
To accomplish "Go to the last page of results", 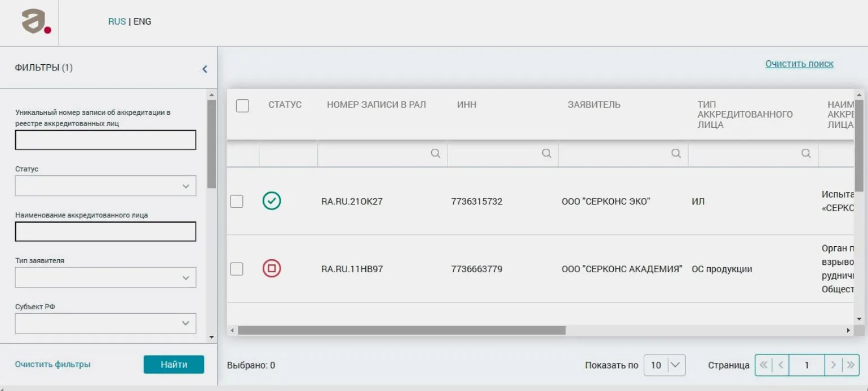I will [x=851, y=365].
